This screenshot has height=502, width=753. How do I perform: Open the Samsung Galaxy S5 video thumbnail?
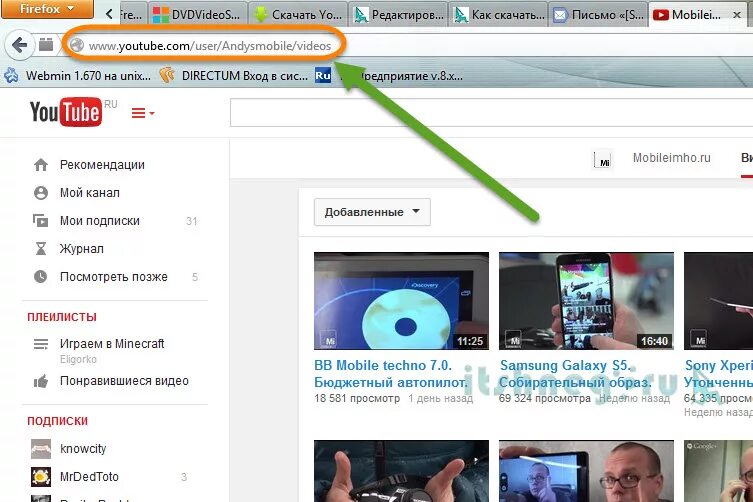(x=586, y=301)
